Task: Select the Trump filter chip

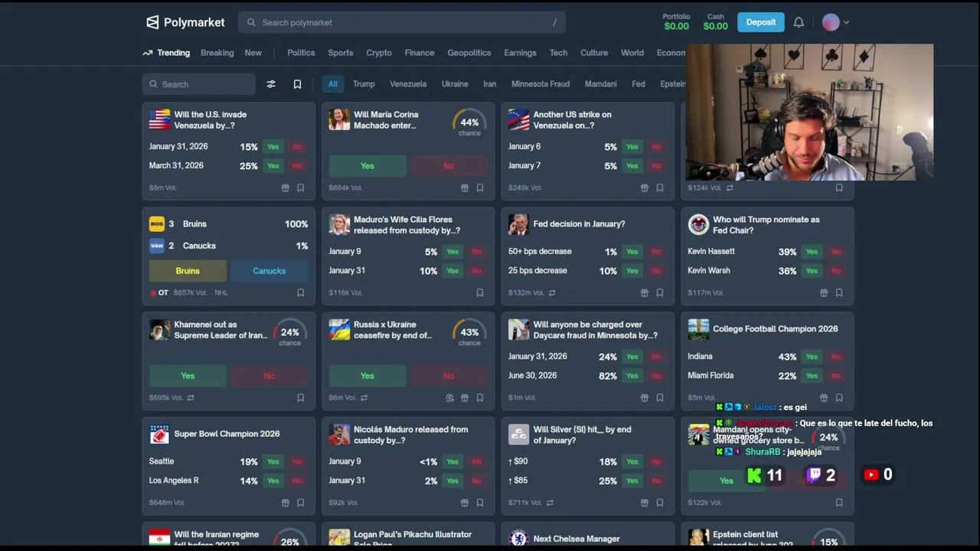Action: 364,84
